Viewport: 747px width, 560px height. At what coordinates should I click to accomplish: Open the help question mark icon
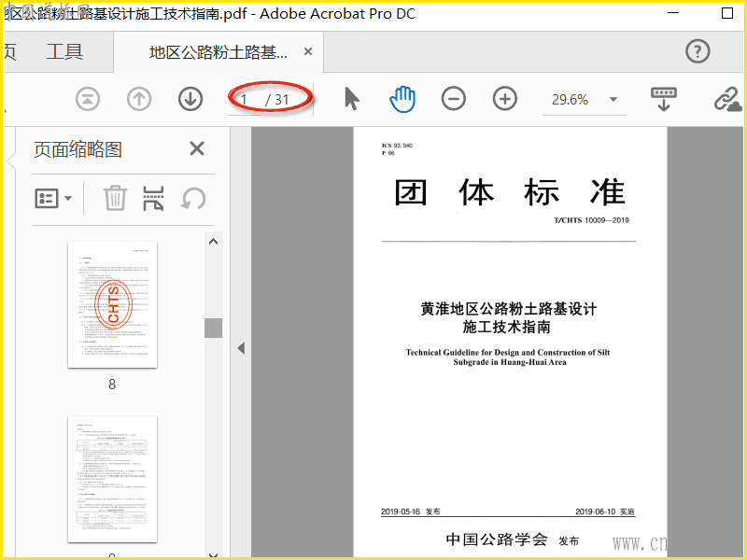tap(698, 51)
